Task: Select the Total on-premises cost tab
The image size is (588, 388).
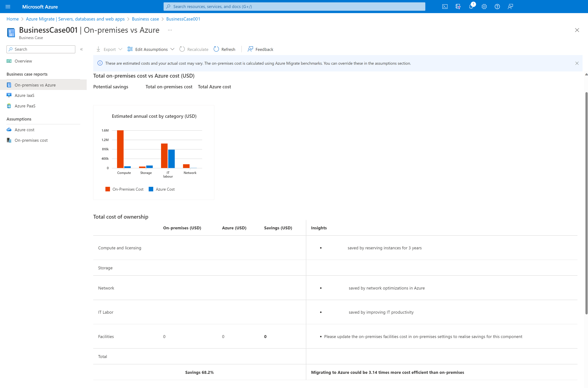Action: pos(169,87)
